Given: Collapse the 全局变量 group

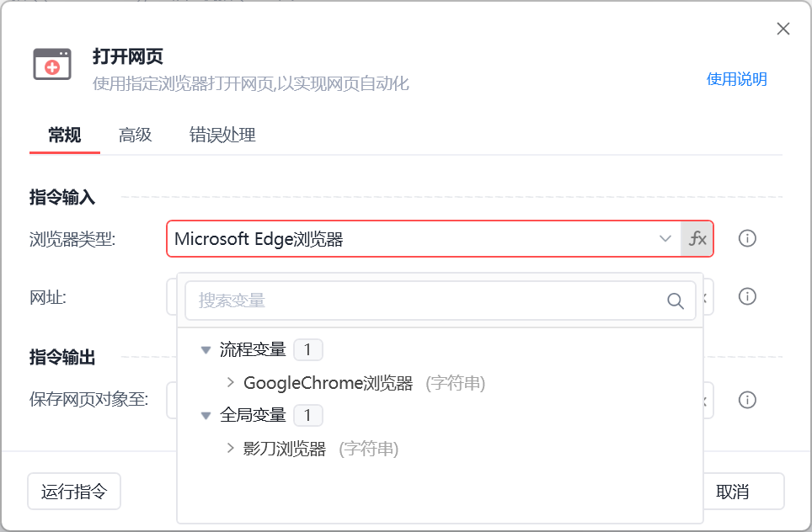Looking at the screenshot, I should pyautogui.click(x=206, y=416).
